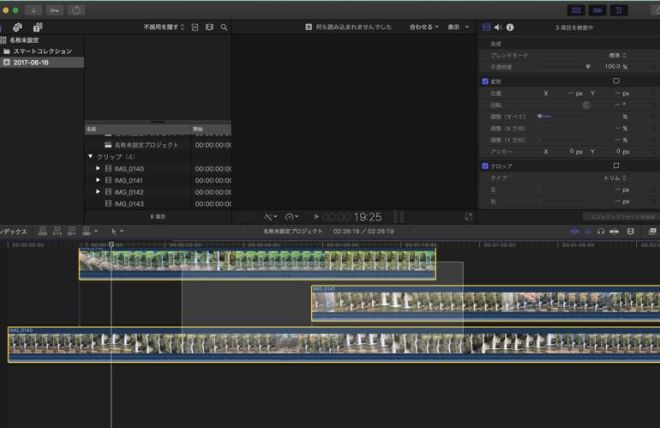The width and height of the screenshot is (660, 428).
Task: Open the 表示 view dropdown in viewer
Action: point(457,27)
